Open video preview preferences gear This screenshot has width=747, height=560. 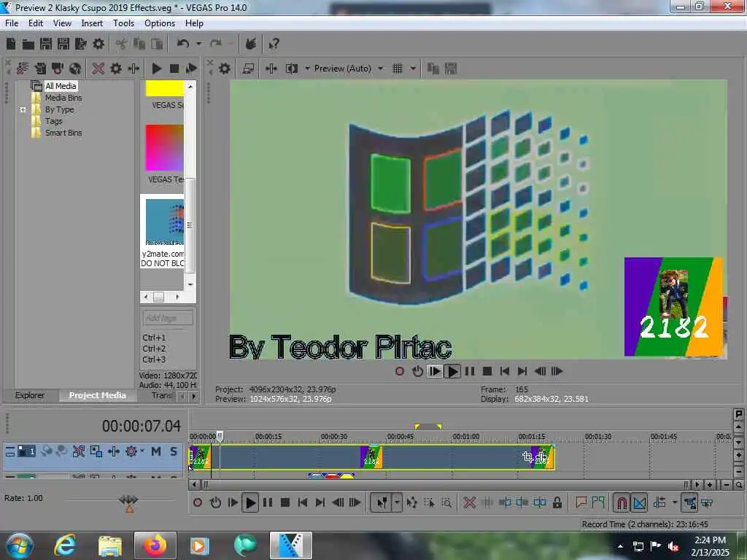225,69
